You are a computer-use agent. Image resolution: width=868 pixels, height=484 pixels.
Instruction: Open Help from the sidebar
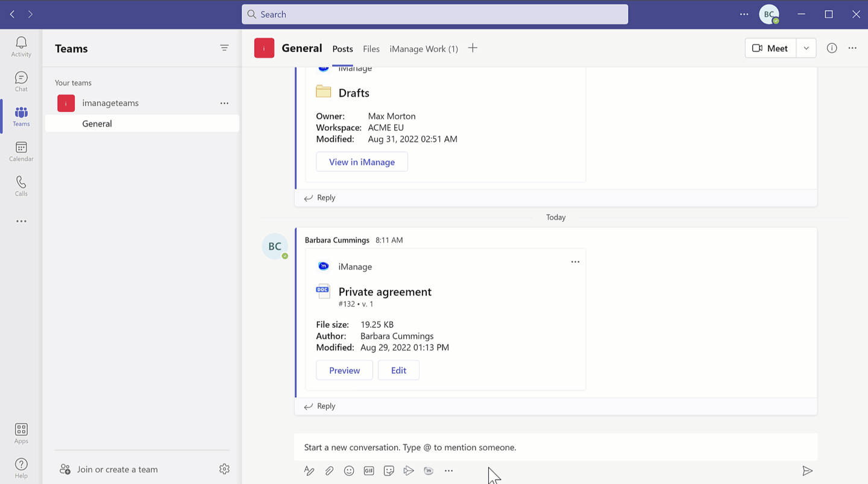(20, 467)
